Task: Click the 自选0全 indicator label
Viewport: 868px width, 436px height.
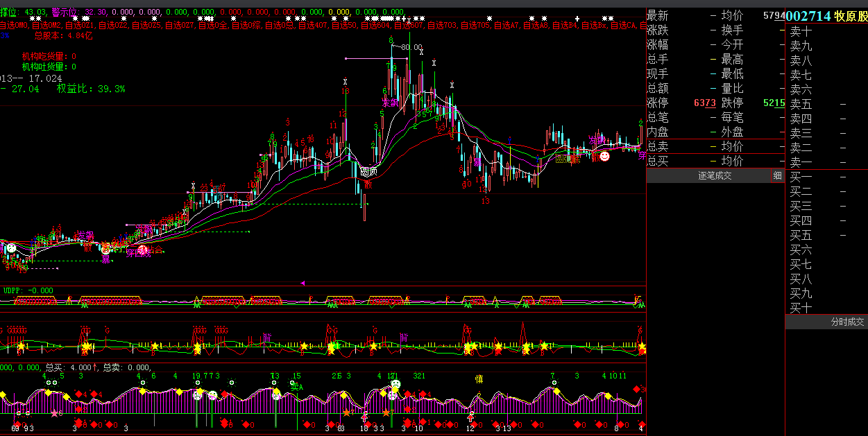Action: 213,26
